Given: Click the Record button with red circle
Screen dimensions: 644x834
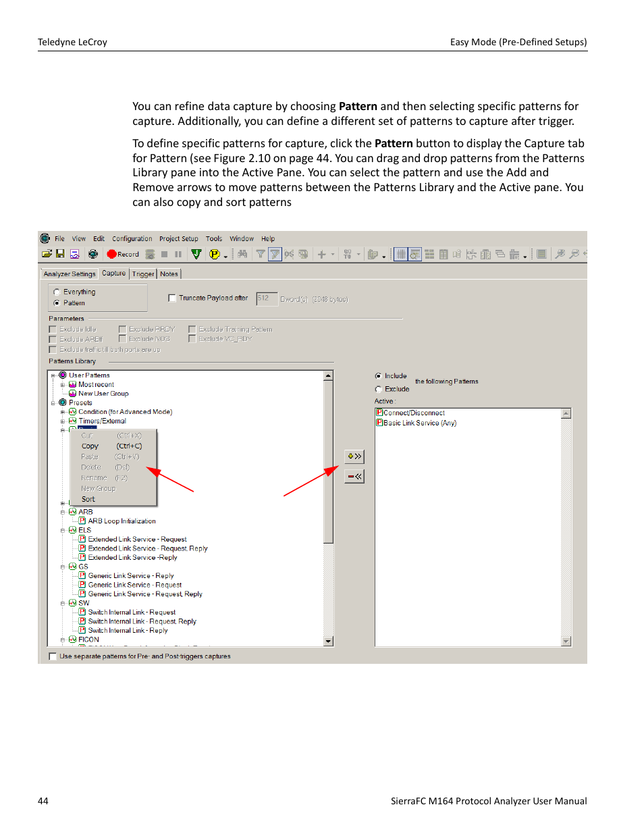Looking at the screenshot, I should [123, 254].
